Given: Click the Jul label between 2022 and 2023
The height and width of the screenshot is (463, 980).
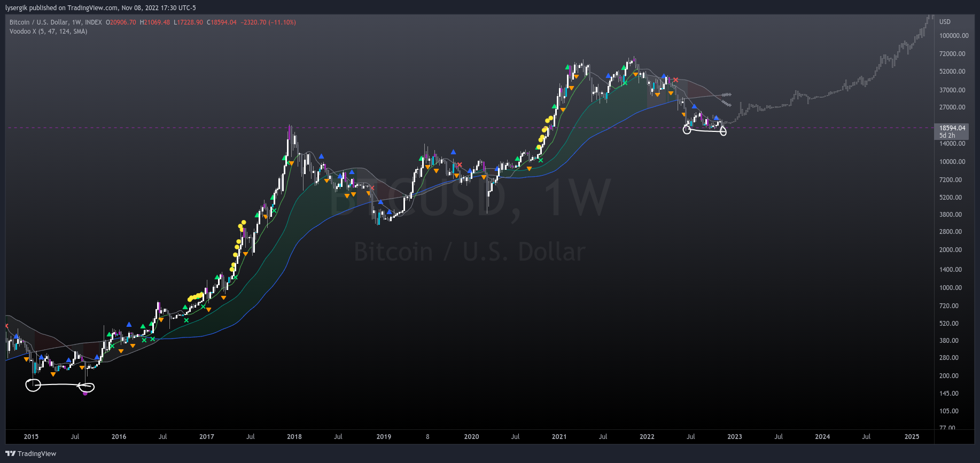Looking at the screenshot, I should pyautogui.click(x=691, y=437).
